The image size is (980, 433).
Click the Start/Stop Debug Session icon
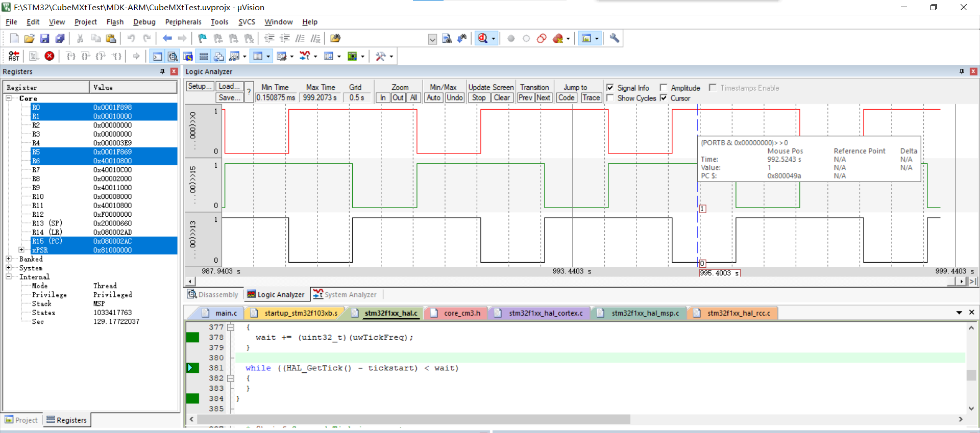[483, 38]
